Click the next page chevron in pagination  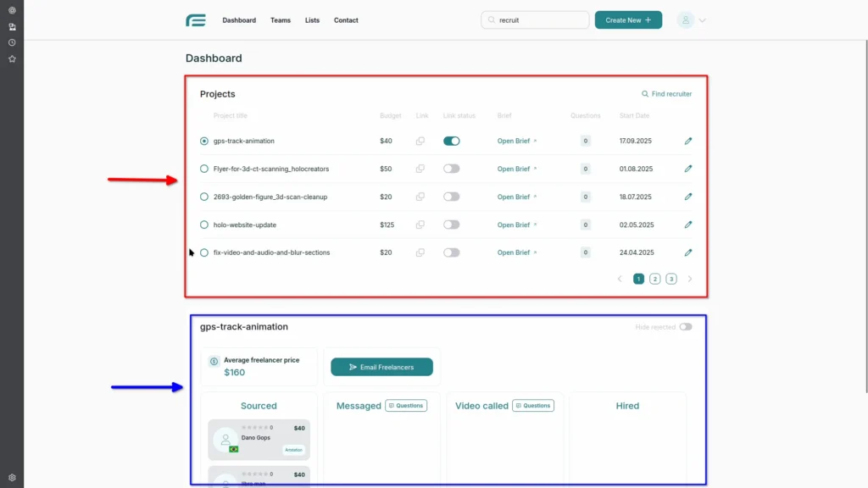point(690,278)
